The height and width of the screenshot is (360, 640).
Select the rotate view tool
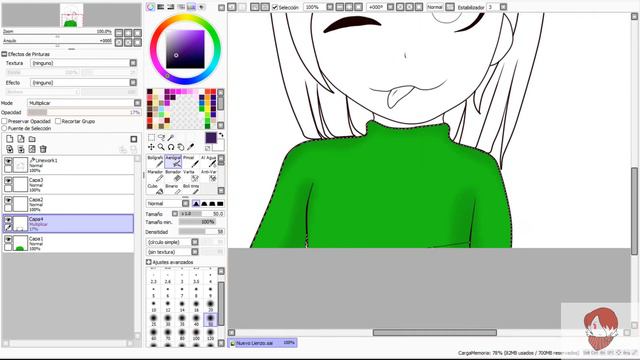pyautogui.click(x=171, y=147)
